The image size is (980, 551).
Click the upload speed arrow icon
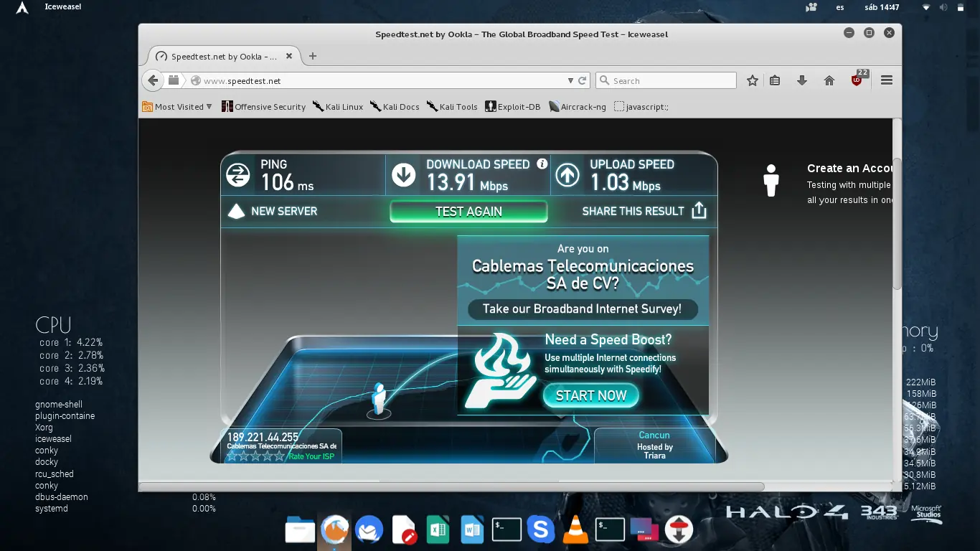[x=567, y=175]
